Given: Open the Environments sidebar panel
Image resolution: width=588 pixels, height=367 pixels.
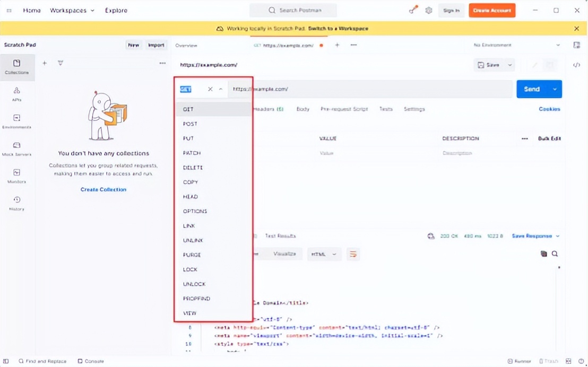Looking at the screenshot, I should [x=17, y=121].
